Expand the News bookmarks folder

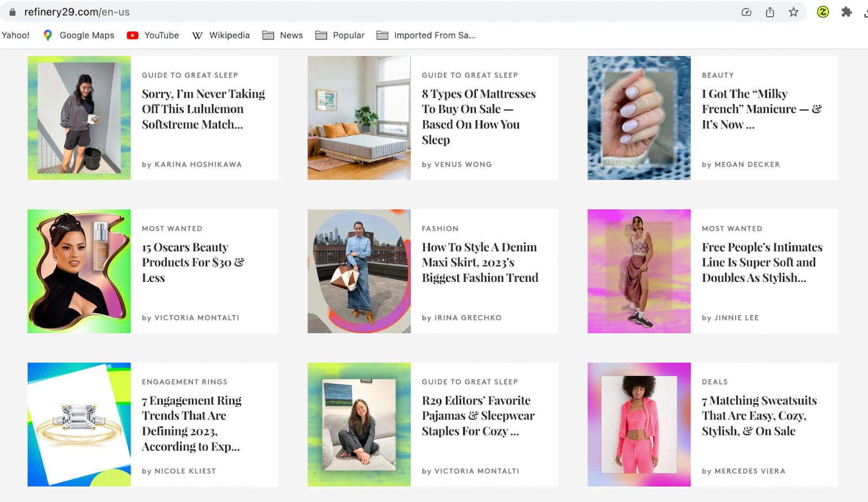283,35
